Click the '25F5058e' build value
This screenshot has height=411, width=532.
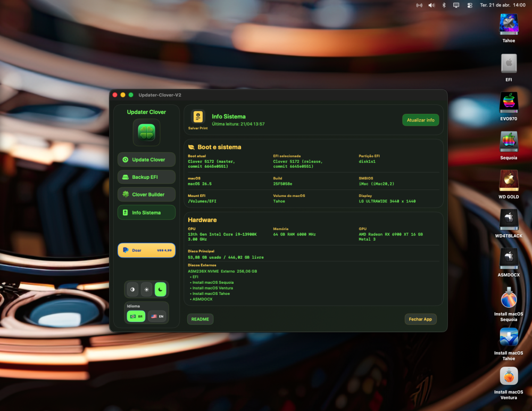pos(282,184)
